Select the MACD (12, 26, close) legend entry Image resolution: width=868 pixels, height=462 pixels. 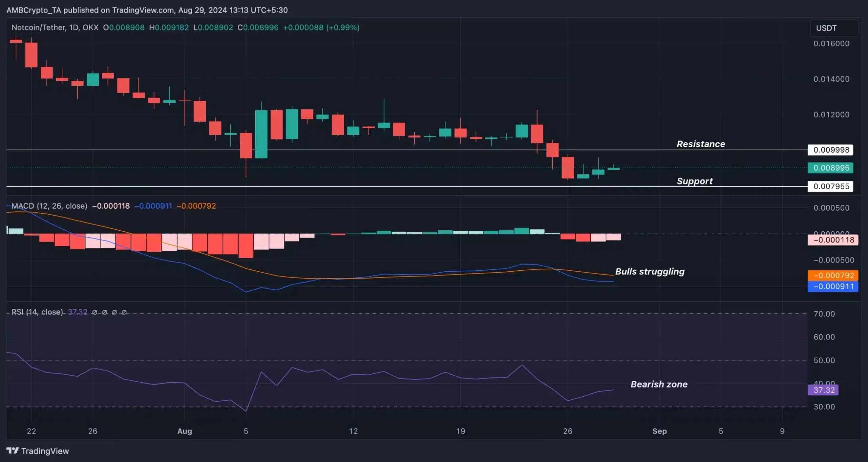point(49,206)
